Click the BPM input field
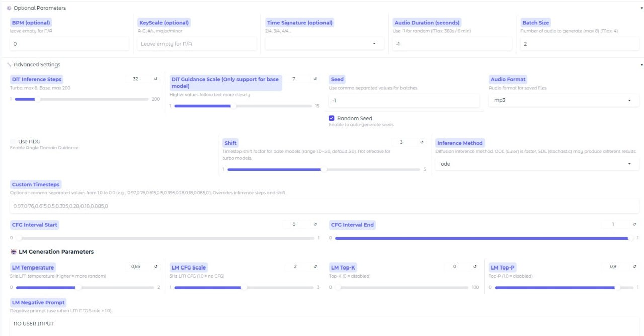644x336 pixels. pyautogui.click(x=69, y=44)
